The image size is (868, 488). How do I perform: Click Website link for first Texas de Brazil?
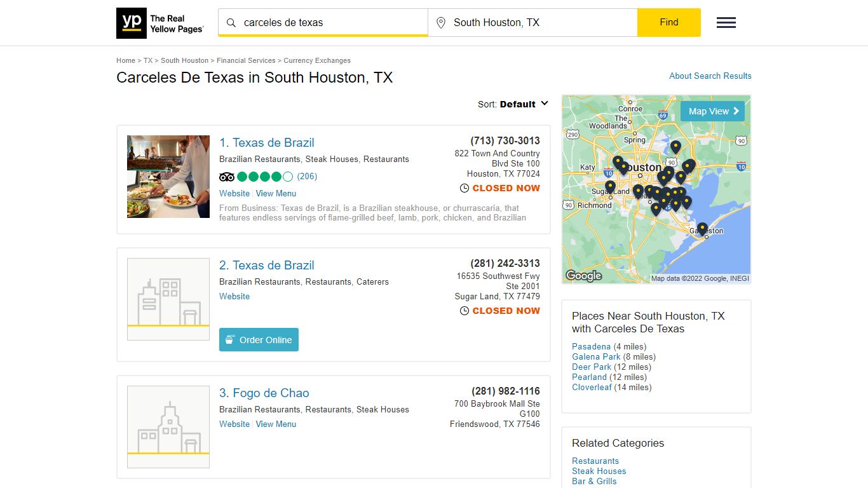click(234, 193)
